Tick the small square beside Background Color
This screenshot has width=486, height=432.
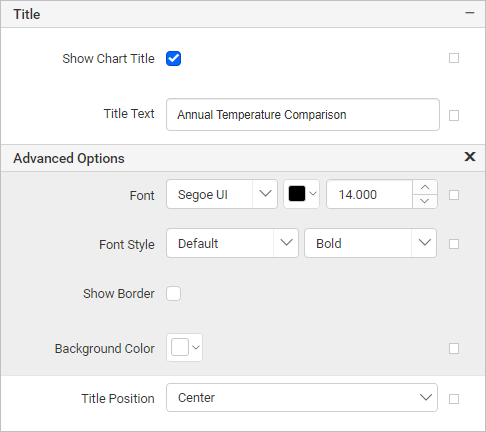click(454, 349)
